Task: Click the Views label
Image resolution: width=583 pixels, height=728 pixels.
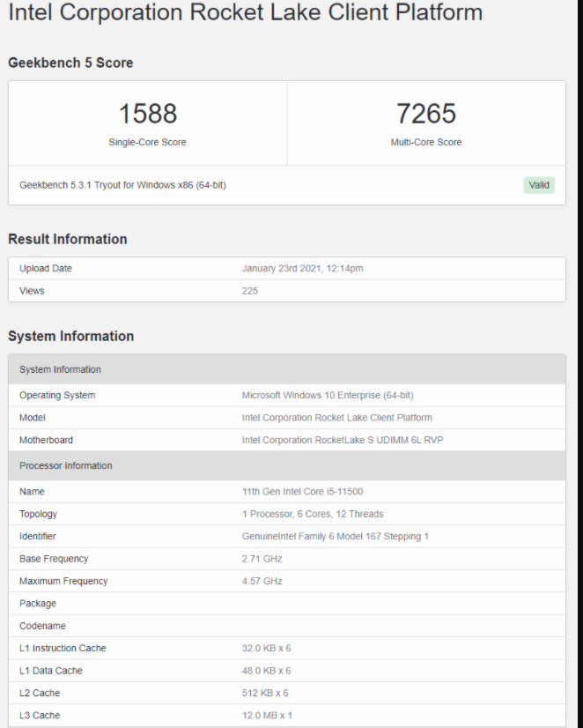Action: (x=32, y=291)
